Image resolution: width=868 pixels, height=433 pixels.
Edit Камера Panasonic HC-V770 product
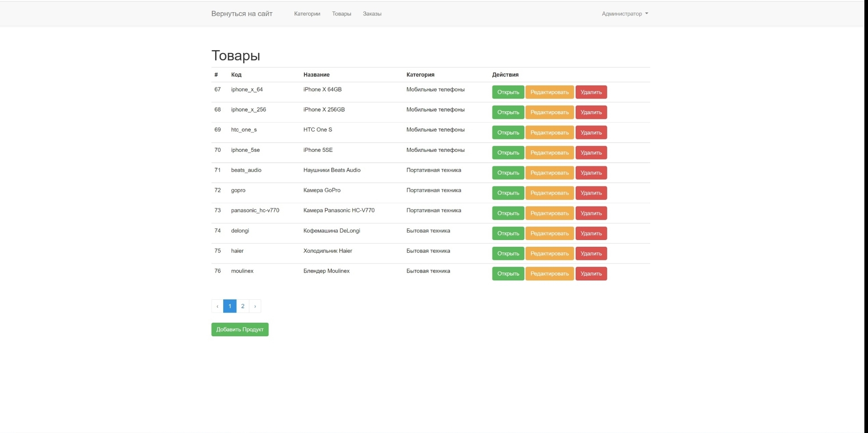tap(549, 213)
